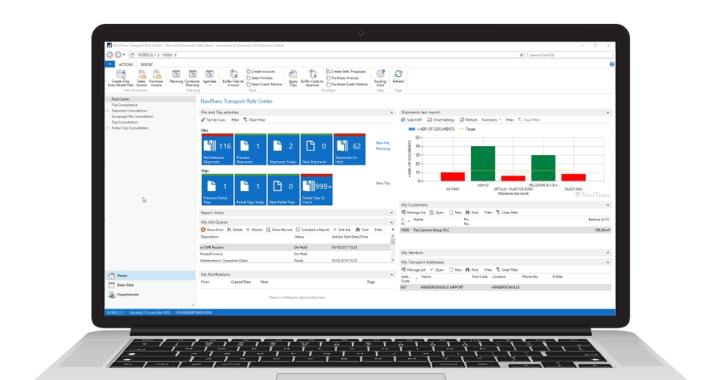The height and width of the screenshot is (380, 720).
Task: Open the Previous Partial Trips tile
Action: coord(218,190)
